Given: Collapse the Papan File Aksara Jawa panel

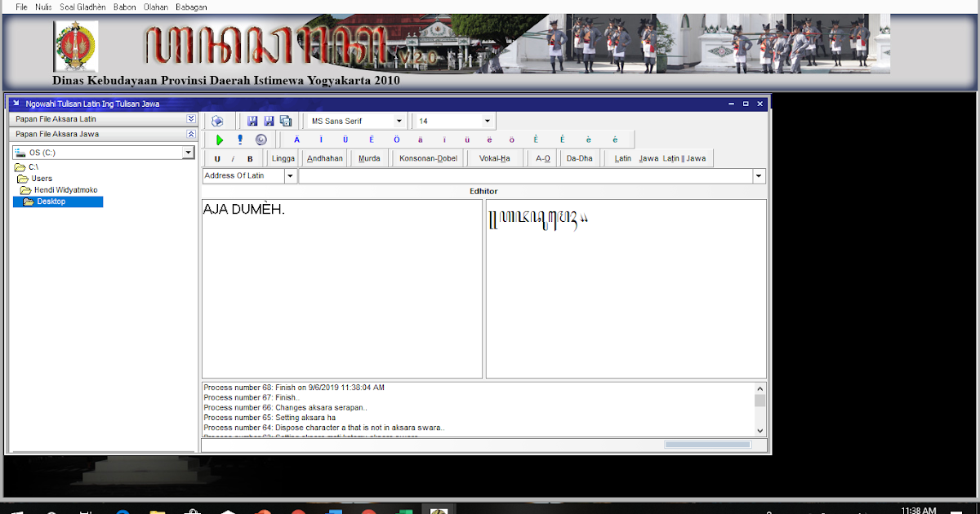Looking at the screenshot, I should point(190,134).
